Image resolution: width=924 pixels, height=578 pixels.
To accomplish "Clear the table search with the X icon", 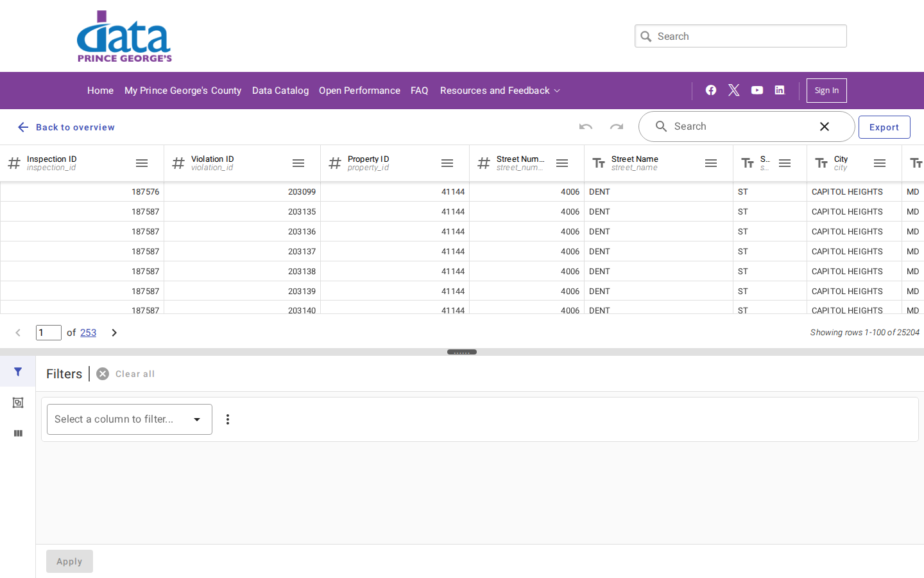I will click(x=825, y=127).
